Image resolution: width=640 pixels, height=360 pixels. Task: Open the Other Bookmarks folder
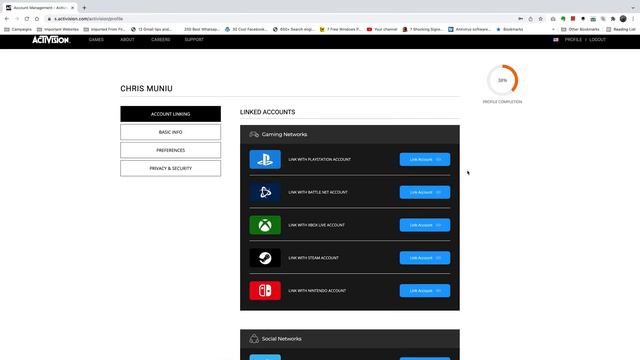click(580, 29)
